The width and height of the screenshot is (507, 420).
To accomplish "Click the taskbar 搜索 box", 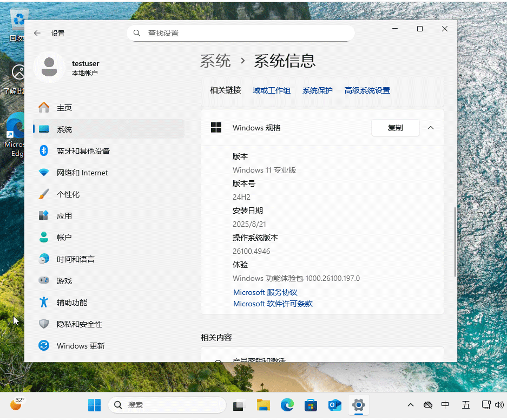I will pos(167,405).
